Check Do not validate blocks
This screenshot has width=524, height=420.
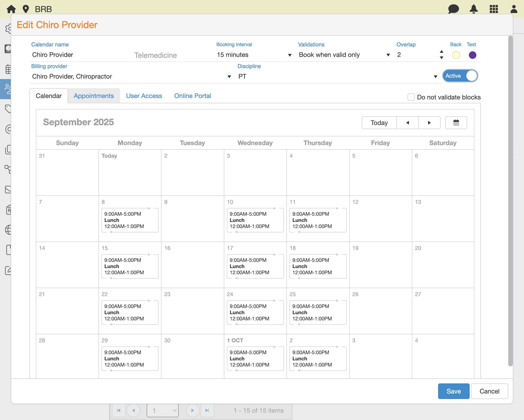coord(411,97)
